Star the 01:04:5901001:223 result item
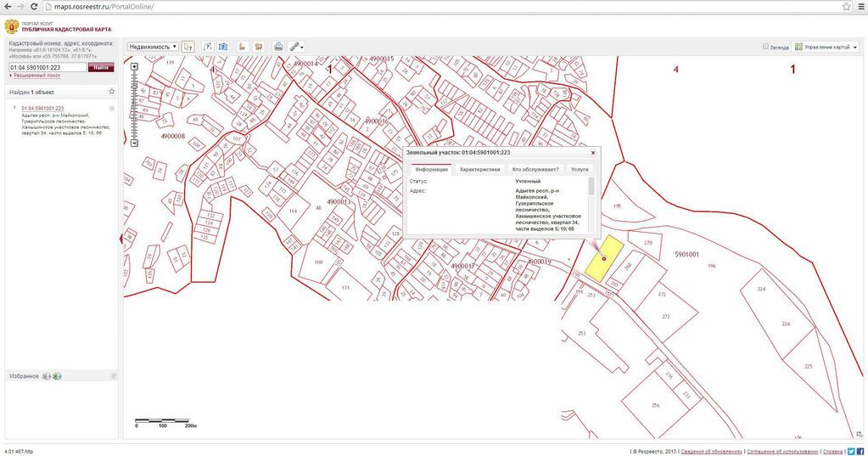The height and width of the screenshot is (456, 868). [112, 108]
